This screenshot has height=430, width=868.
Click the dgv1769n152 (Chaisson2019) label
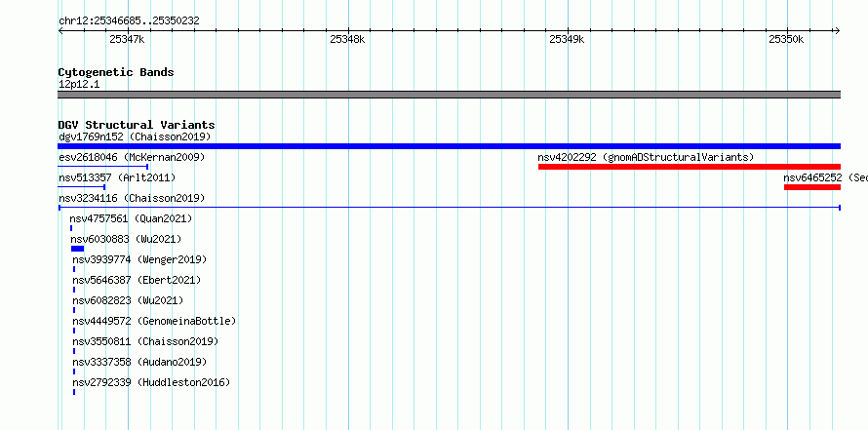(135, 137)
